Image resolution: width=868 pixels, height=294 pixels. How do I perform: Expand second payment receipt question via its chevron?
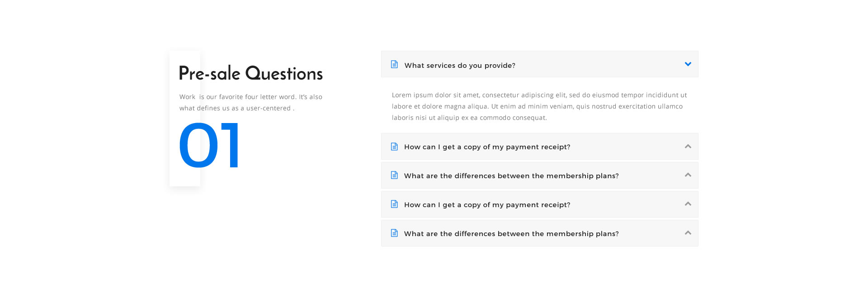tap(688, 204)
